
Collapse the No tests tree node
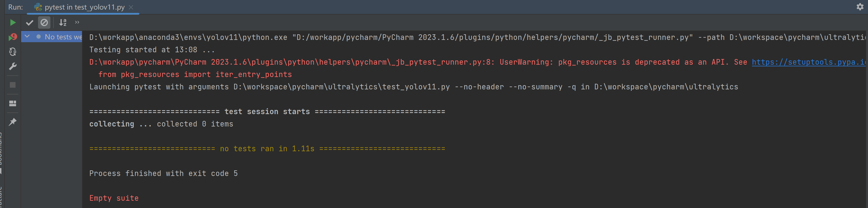tap(27, 37)
